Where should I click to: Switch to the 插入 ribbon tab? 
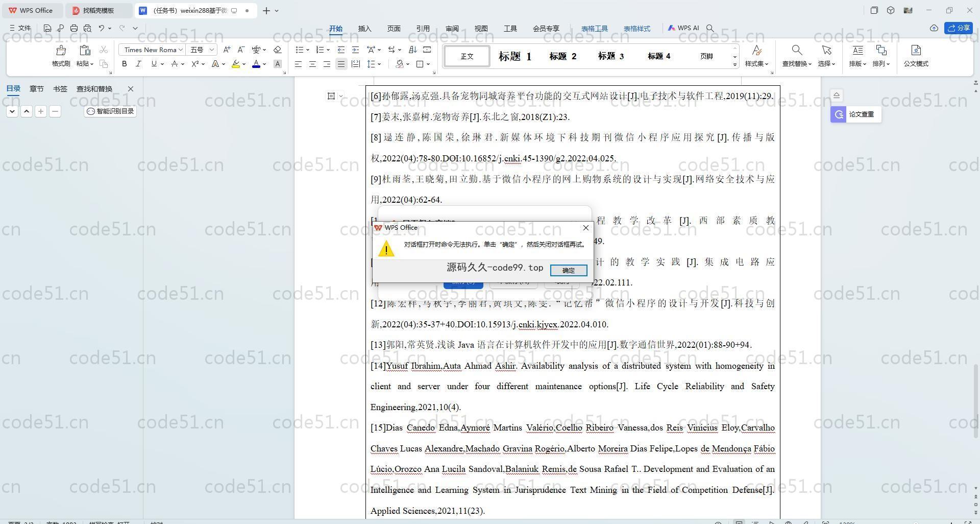364,29
